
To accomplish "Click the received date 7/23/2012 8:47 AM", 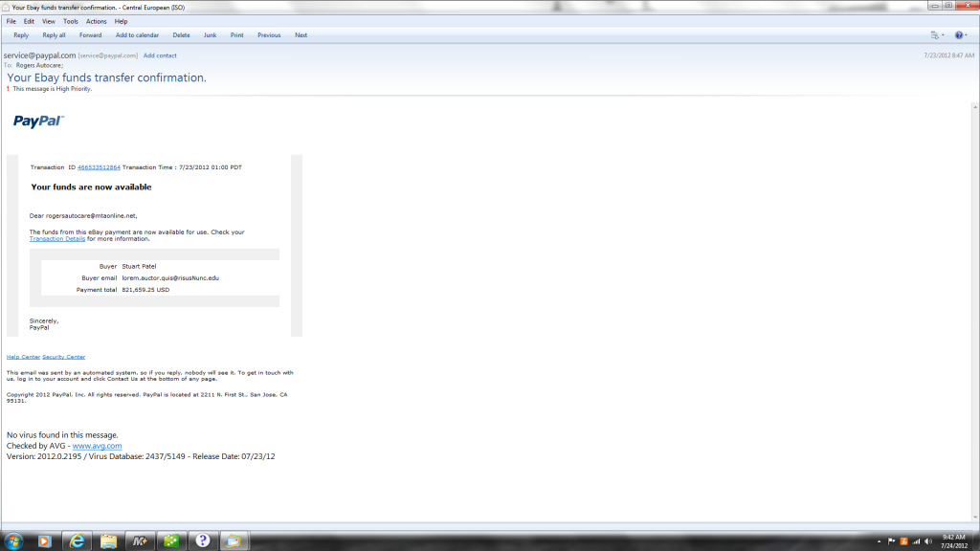I will (948, 55).
